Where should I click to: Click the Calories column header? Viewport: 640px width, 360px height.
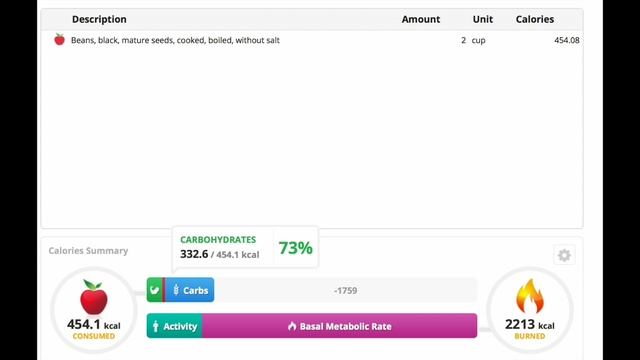click(535, 19)
